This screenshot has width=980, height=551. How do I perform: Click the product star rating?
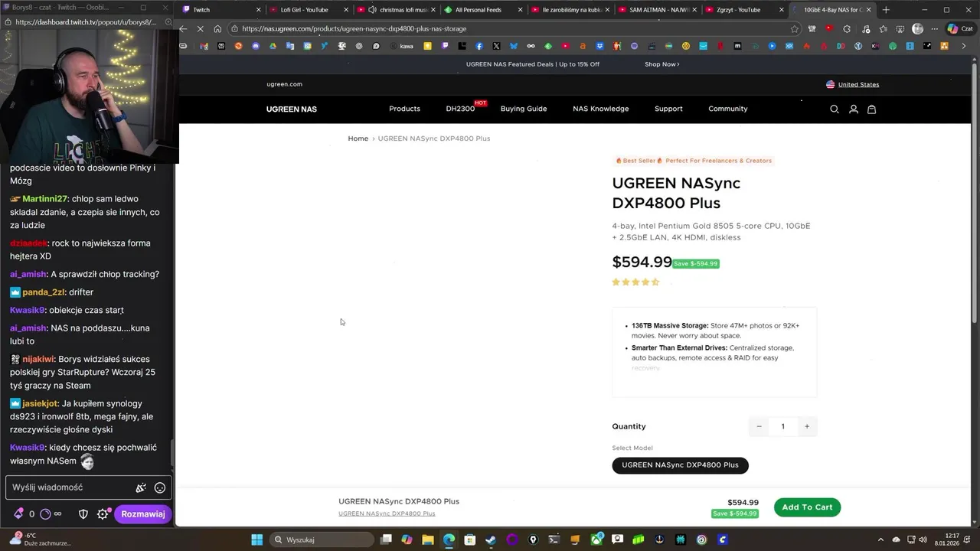click(635, 282)
